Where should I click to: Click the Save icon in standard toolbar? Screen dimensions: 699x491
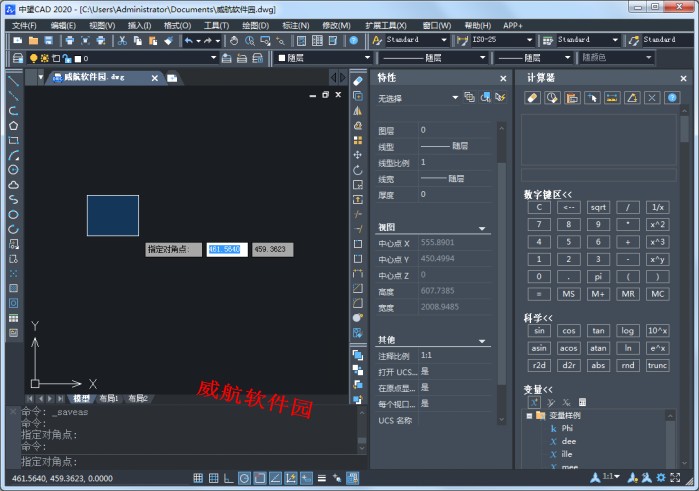[x=49, y=40]
